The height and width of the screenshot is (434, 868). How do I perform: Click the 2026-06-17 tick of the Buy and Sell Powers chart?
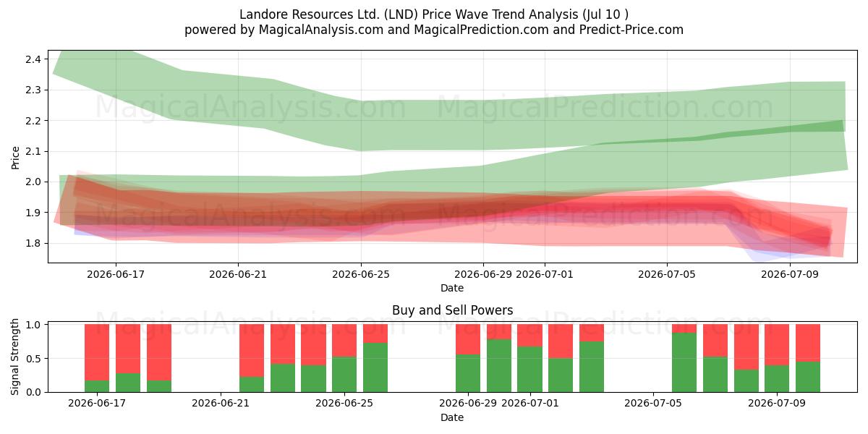97,404
